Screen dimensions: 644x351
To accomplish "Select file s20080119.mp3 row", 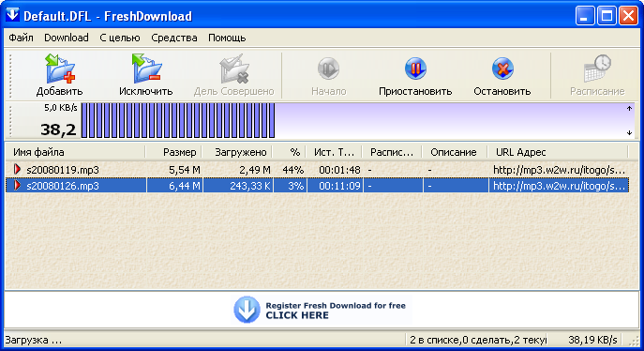I will (317, 170).
